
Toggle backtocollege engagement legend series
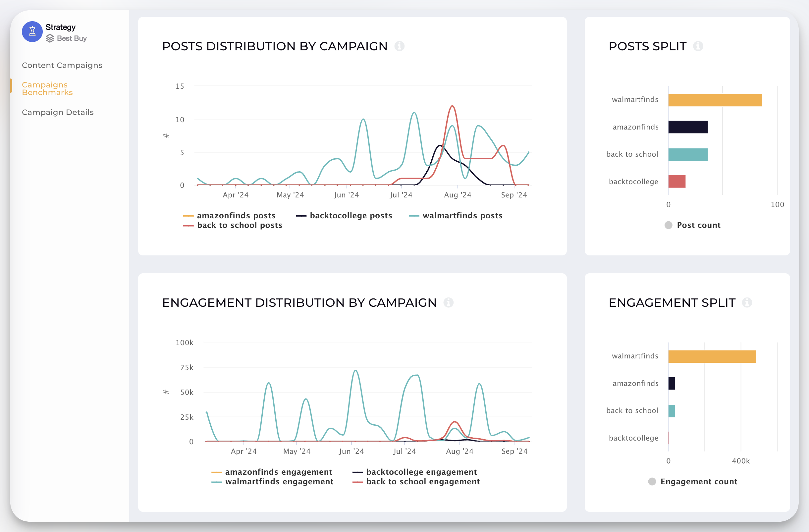coord(415,472)
